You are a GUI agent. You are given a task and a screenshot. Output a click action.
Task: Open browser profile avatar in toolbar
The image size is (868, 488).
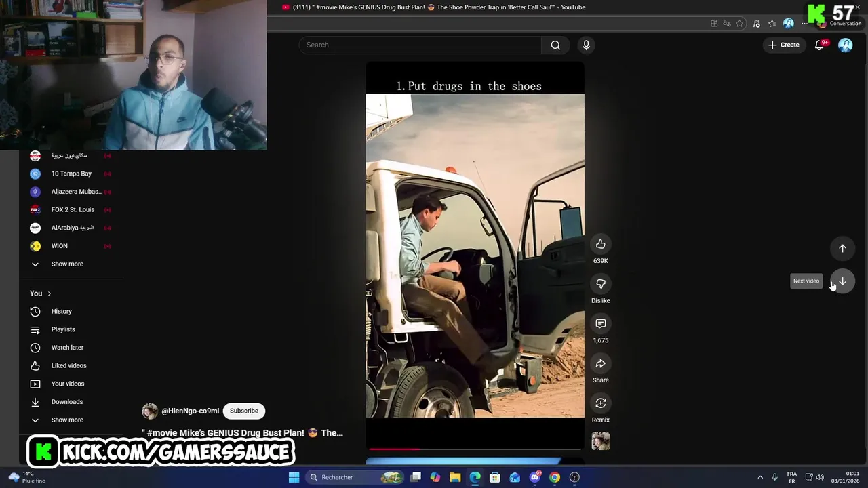788,24
